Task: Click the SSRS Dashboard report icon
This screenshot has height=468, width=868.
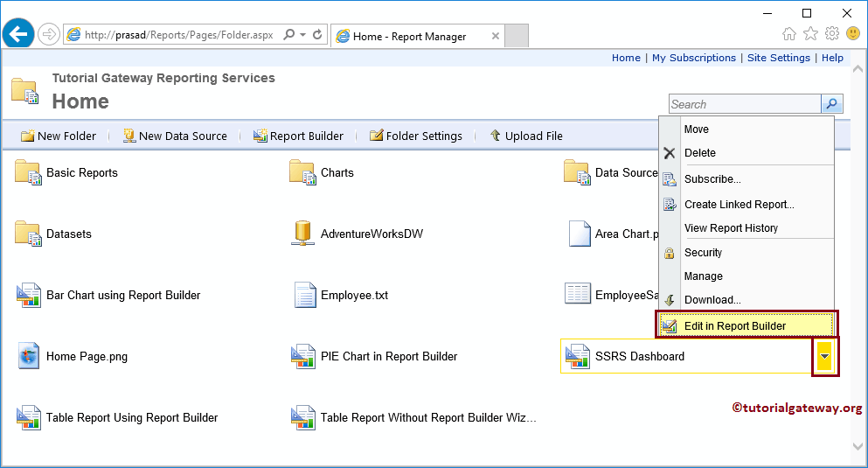Action: [x=578, y=357]
